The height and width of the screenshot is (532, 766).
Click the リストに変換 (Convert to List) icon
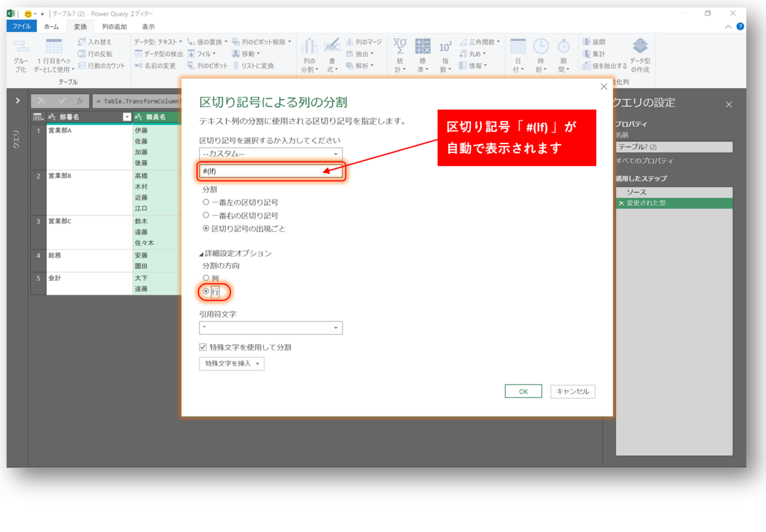pos(236,65)
